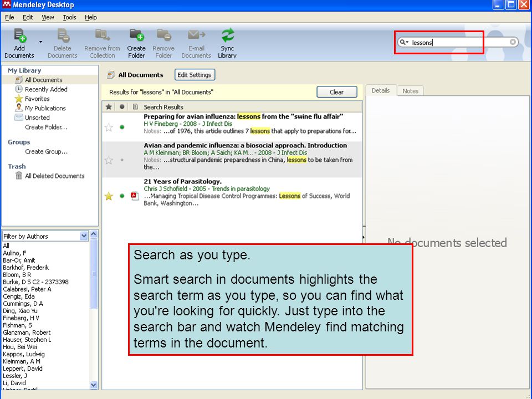The height and width of the screenshot is (399, 532).
Task: Open the File menu
Action: tap(9, 17)
